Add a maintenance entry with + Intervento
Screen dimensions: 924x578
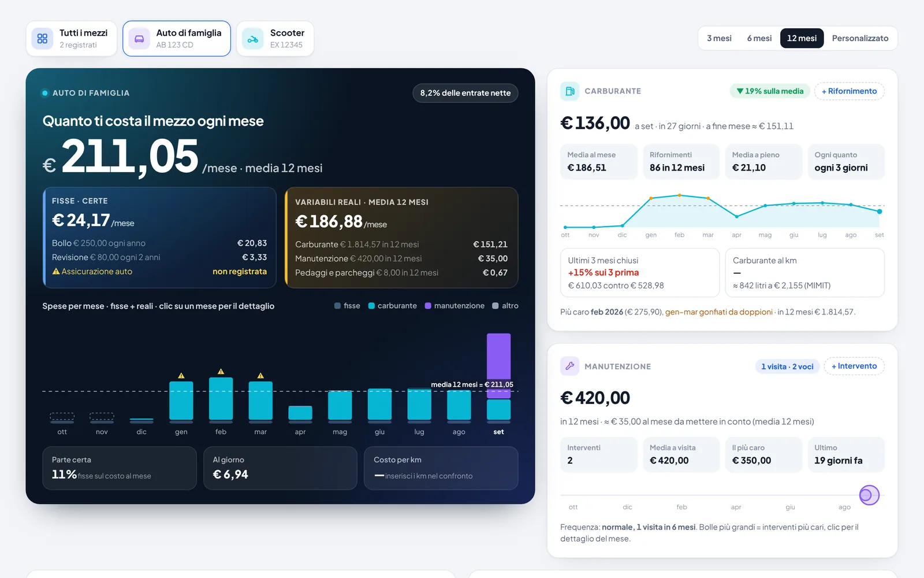tap(854, 366)
